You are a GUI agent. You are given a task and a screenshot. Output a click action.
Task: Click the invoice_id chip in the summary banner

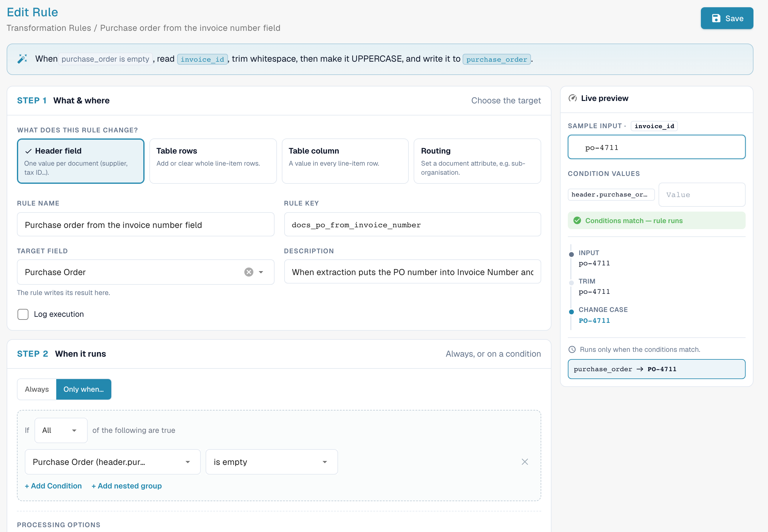coord(203,59)
